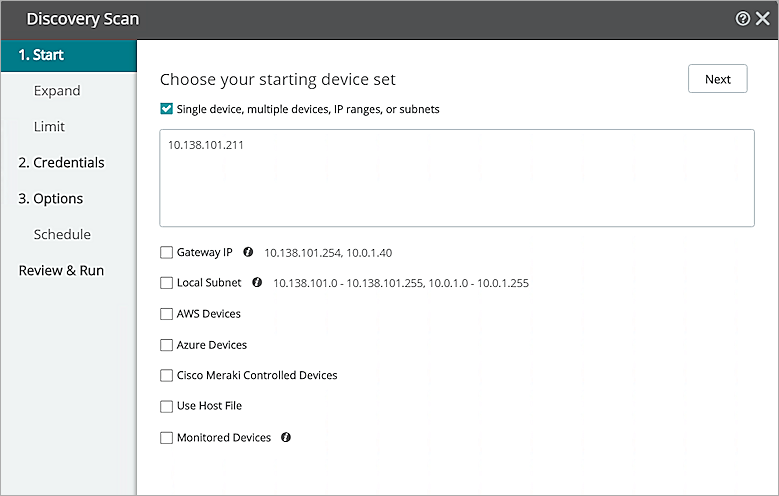Close the Discovery Scan dialog
The width and height of the screenshot is (779, 496).
pyautogui.click(x=762, y=19)
